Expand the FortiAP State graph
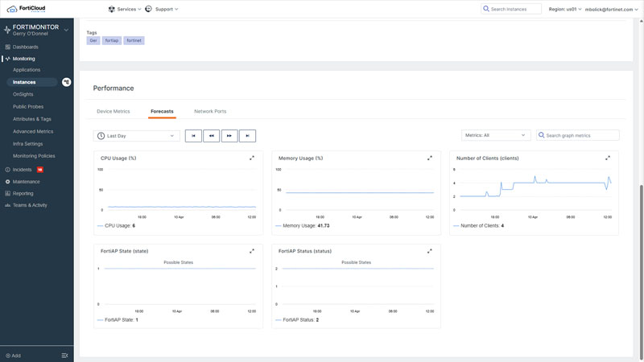The width and height of the screenshot is (644, 362). [x=252, y=252]
